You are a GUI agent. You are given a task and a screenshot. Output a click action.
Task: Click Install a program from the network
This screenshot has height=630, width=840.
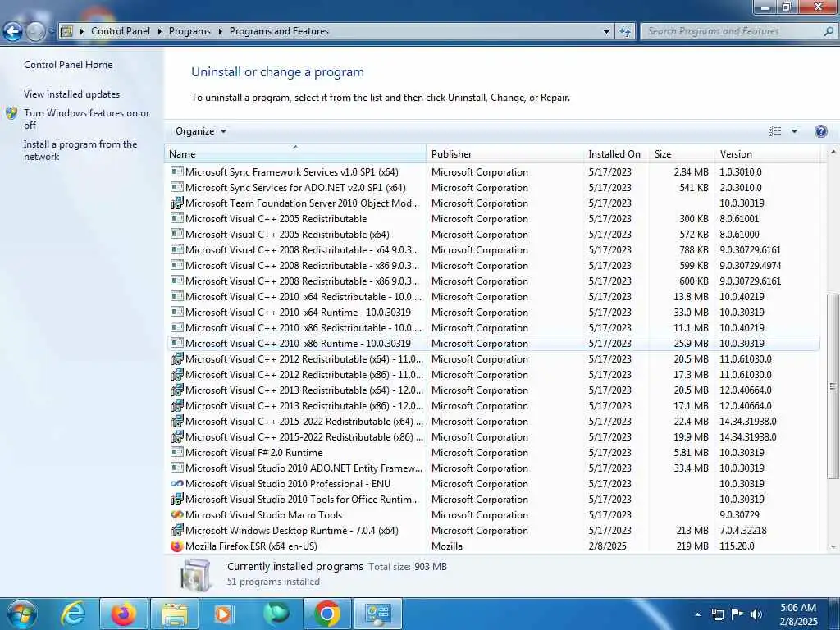80,151
